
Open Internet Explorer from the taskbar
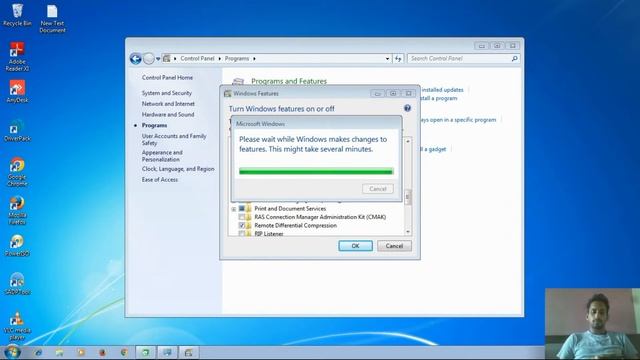pos(38,352)
